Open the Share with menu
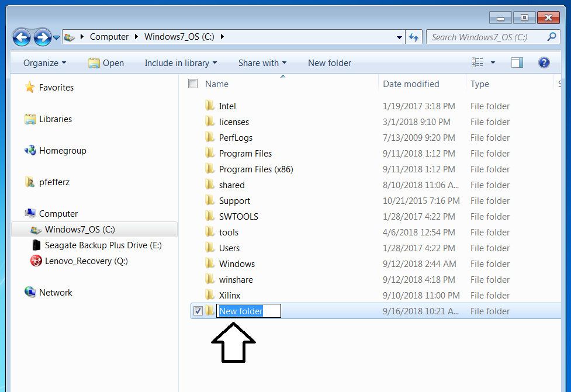 tap(262, 63)
